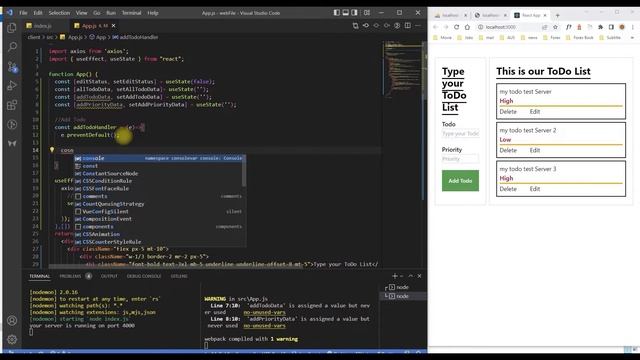Open the Manage gear in the activity bar
The image size is (640, 360).
pyautogui.click(x=12, y=339)
